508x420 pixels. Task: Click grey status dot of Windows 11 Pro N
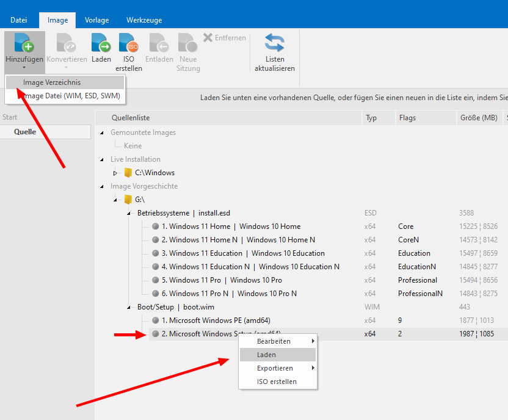pyautogui.click(x=156, y=294)
